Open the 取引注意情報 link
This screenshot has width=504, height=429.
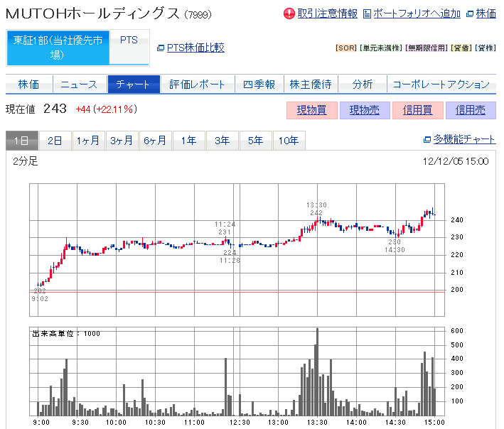pos(327,13)
